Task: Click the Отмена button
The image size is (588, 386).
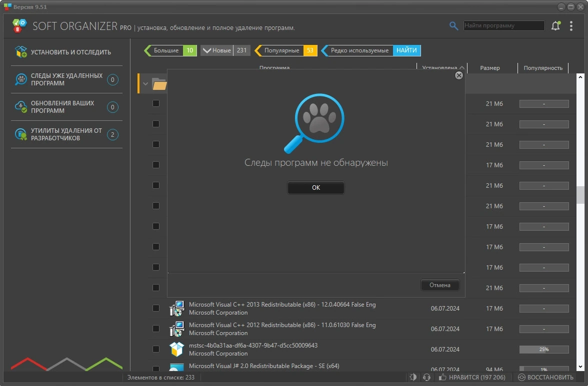Action: 440,285
